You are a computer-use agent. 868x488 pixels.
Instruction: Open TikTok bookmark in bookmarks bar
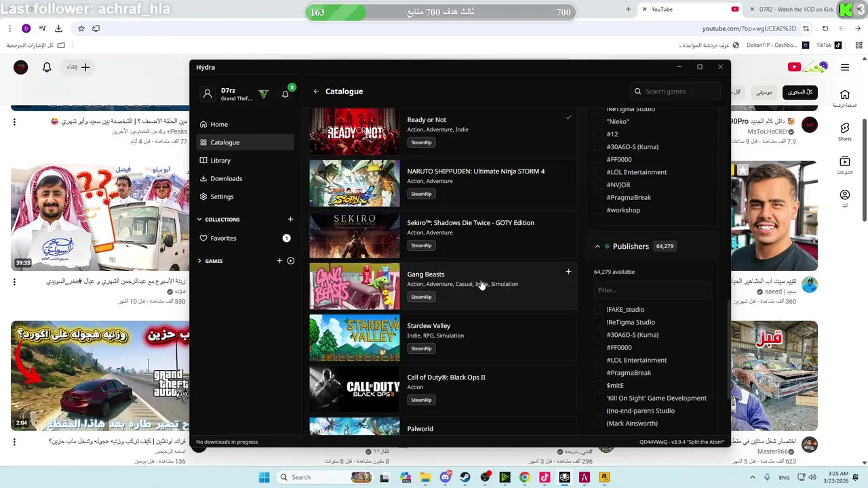coord(828,45)
